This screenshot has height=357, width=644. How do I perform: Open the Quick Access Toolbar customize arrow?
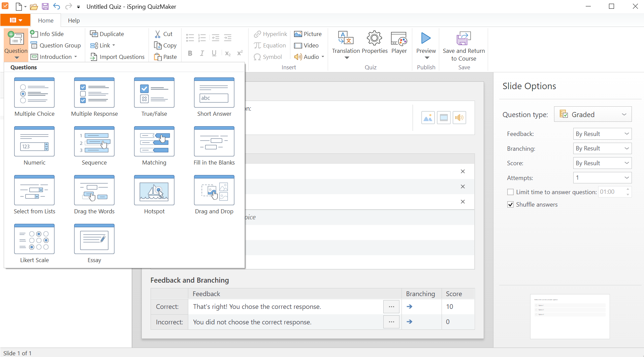78,7
